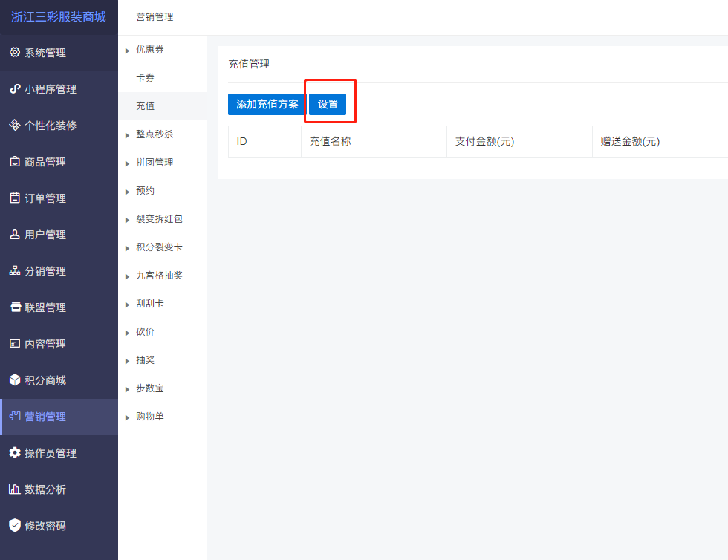Expand the 刮刮卡 submenu arrow
This screenshot has width=728, height=560.
pyautogui.click(x=127, y=305)
